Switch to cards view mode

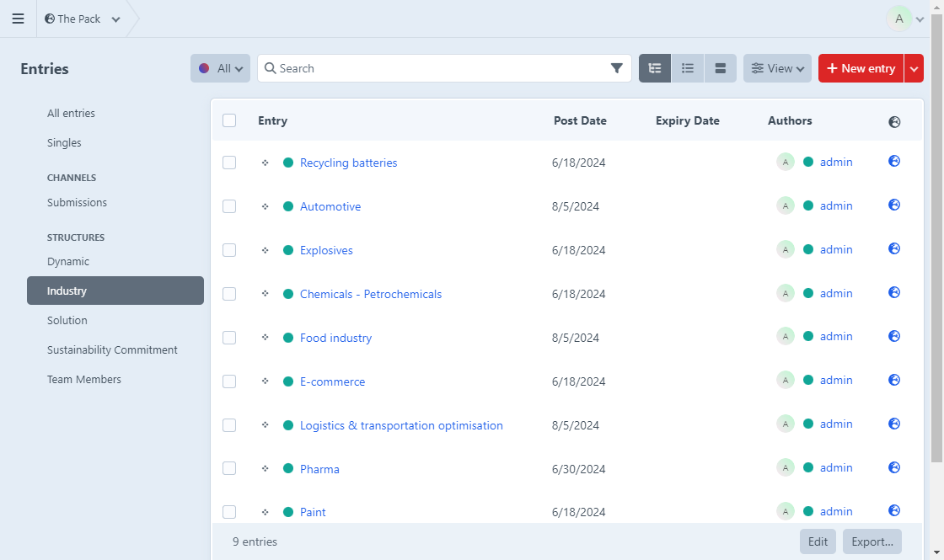pyautogui.click(x=720, y=68)
